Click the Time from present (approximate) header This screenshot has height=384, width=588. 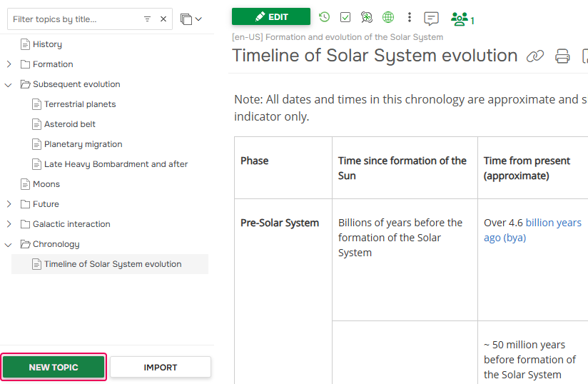click(533, 168)
